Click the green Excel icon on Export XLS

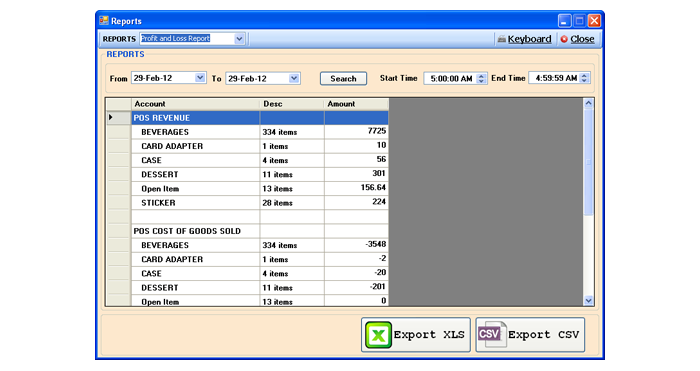click(x=379, y=335)
